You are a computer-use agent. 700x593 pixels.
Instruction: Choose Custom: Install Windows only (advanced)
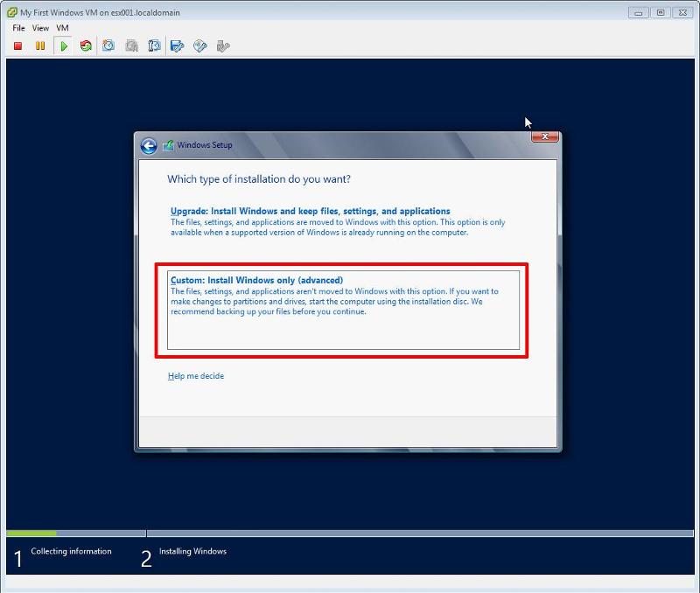(343, 310)
